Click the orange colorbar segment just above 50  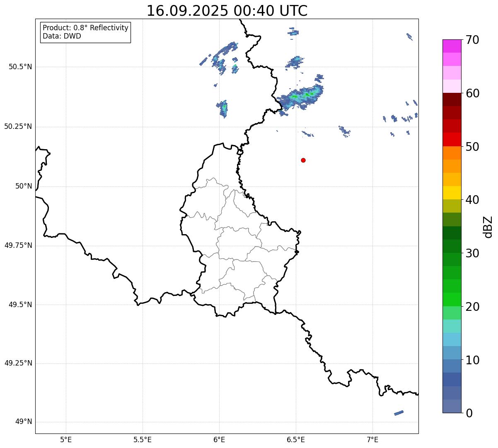coord(452,153)
